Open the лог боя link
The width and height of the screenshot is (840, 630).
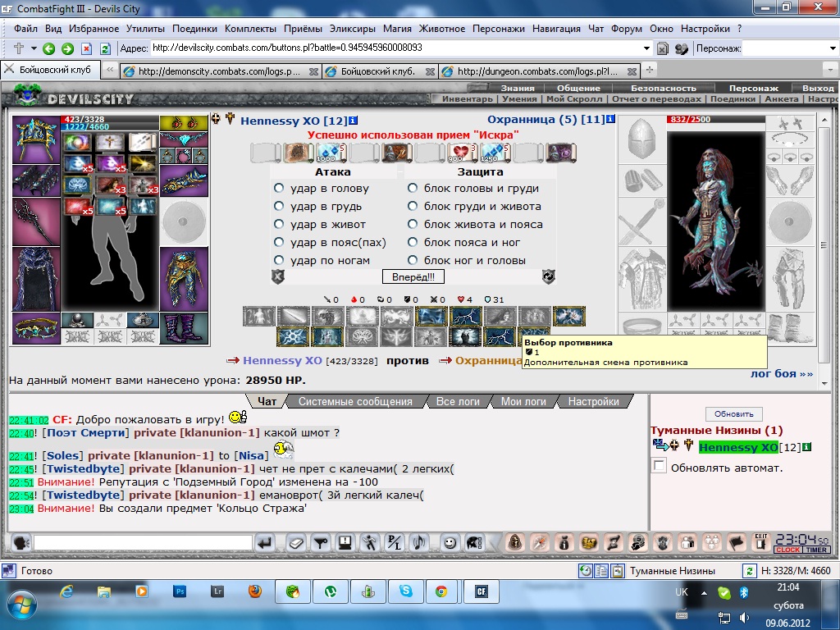(781, 373)
